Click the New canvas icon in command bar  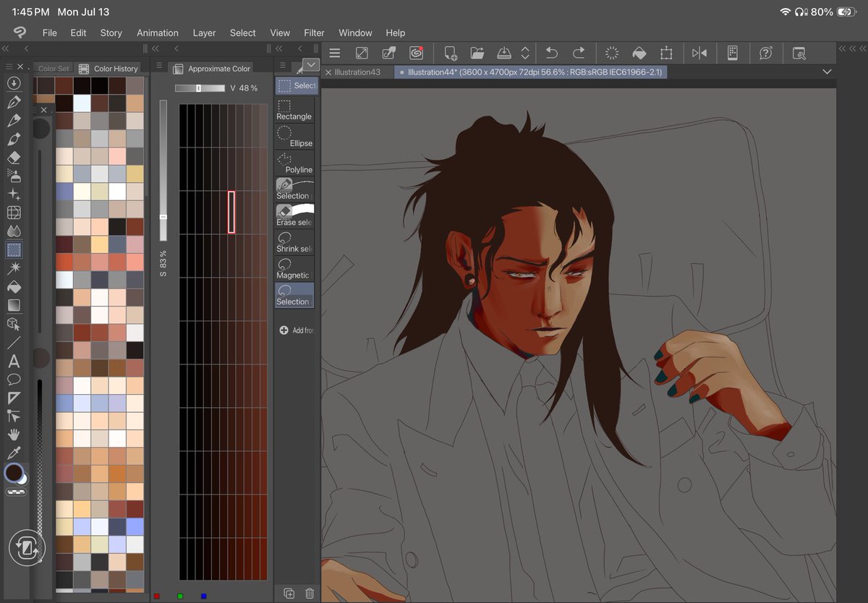[x=450, y=53]
